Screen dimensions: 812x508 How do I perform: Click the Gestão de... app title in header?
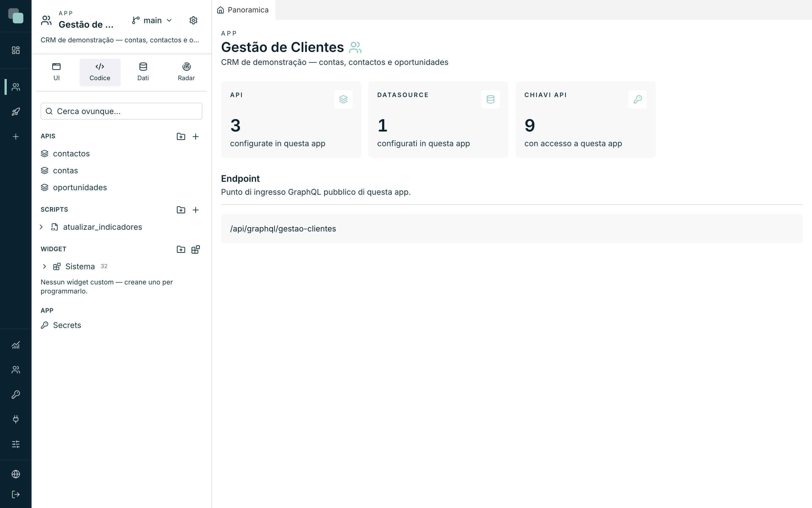click(x=86, y=25)
